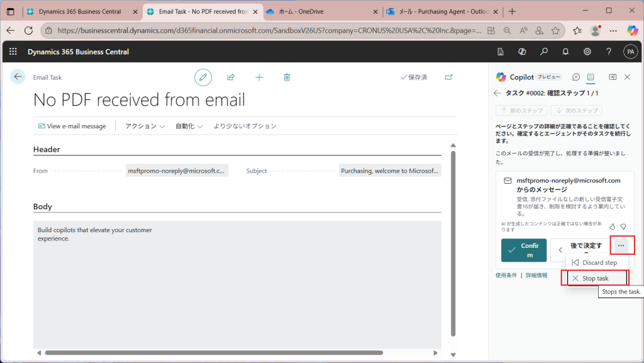Open the tab actions menu in Edge
Screen dimensions: 644x363
11,11
